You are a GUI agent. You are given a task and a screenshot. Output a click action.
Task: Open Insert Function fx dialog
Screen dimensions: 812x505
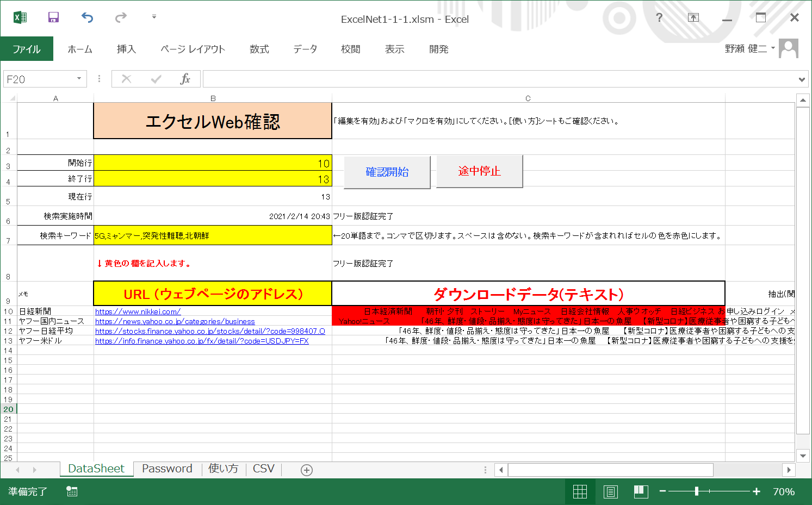click(185, 79)
